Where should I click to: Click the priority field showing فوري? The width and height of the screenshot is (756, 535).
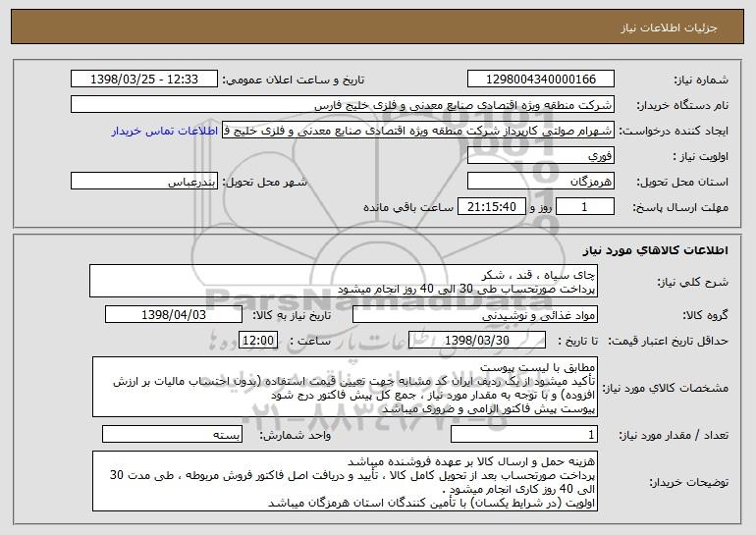pos(540,156)
